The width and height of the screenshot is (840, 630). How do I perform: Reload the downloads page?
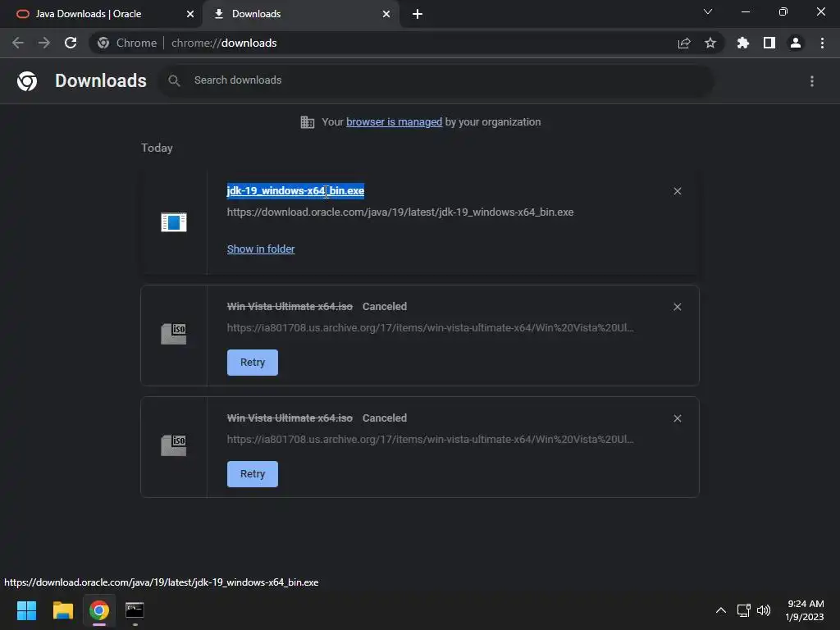pos(71,43)
